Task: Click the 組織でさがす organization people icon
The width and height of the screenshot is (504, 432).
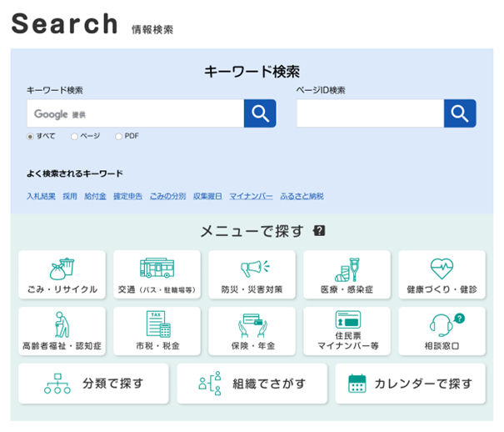Action: (x=210, y=384)
